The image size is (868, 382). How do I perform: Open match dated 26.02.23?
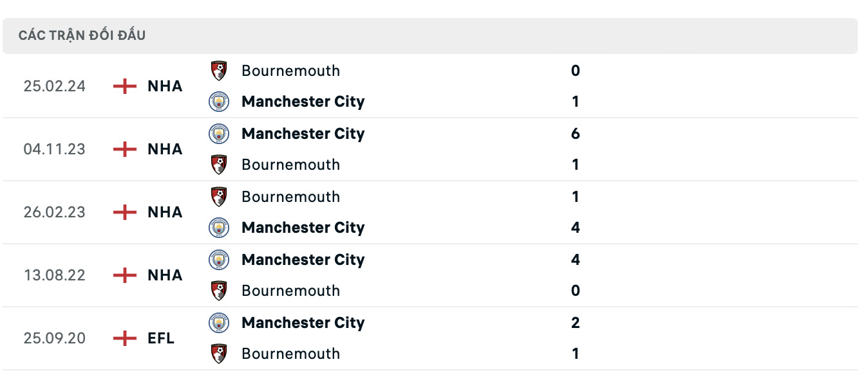point(54,212)
